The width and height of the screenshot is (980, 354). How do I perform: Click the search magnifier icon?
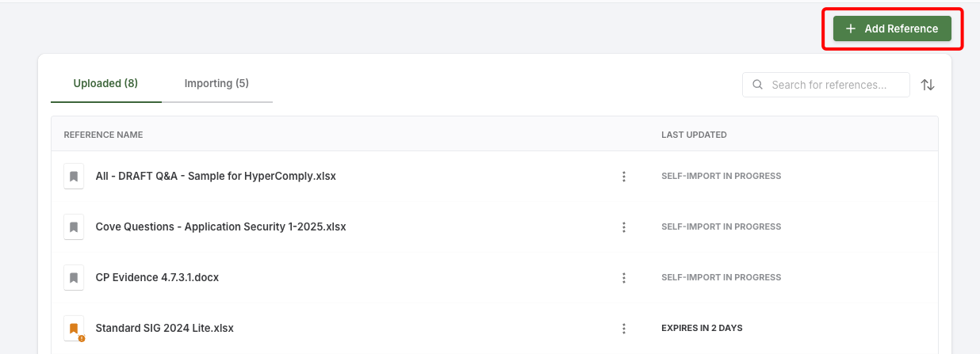[x=757, y=85]
